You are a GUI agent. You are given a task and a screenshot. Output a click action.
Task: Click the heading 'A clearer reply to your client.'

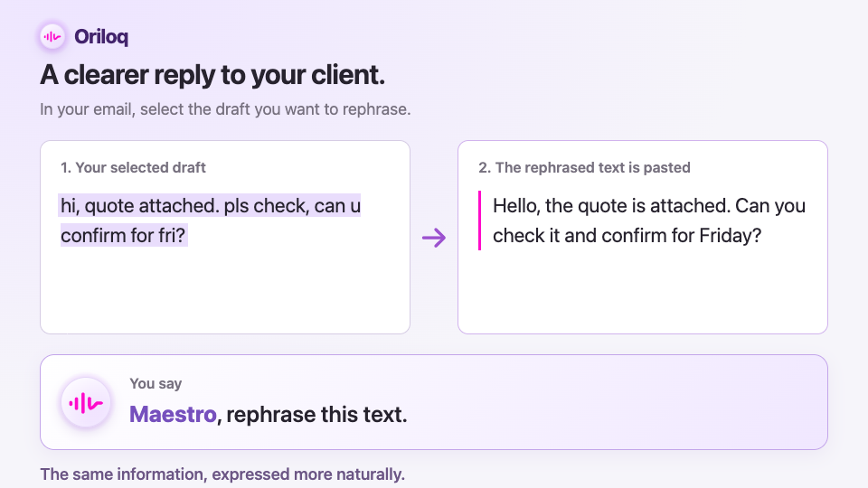pyautogui.click(x=212, y=75)
